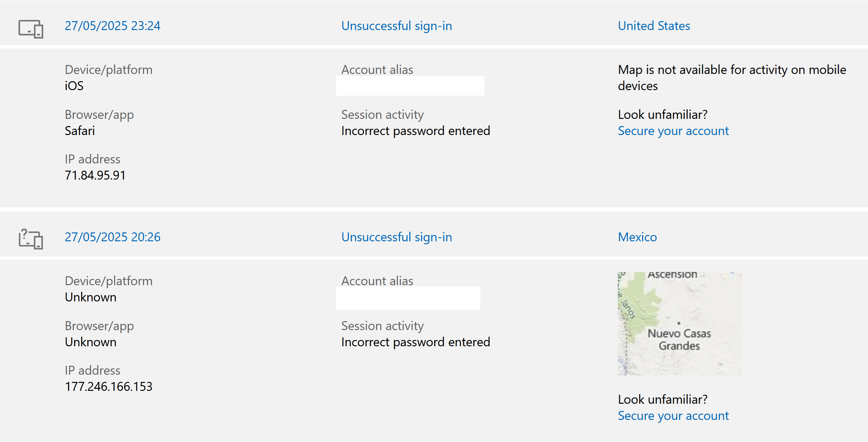Click the IP address 71.84.95.91

pos(95,175)
